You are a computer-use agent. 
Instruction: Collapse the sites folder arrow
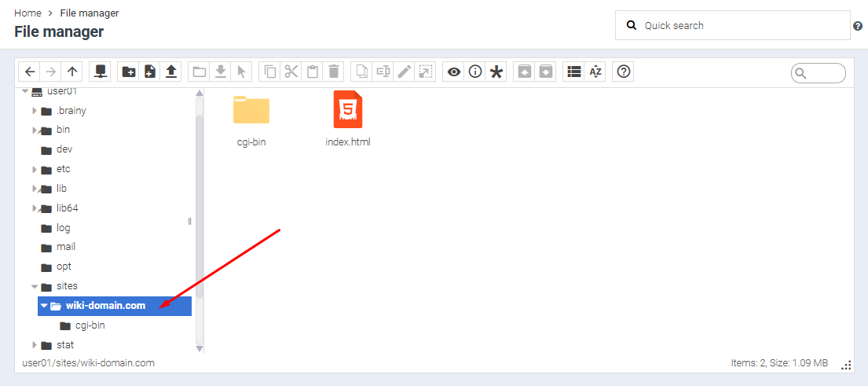pos(35,286)
